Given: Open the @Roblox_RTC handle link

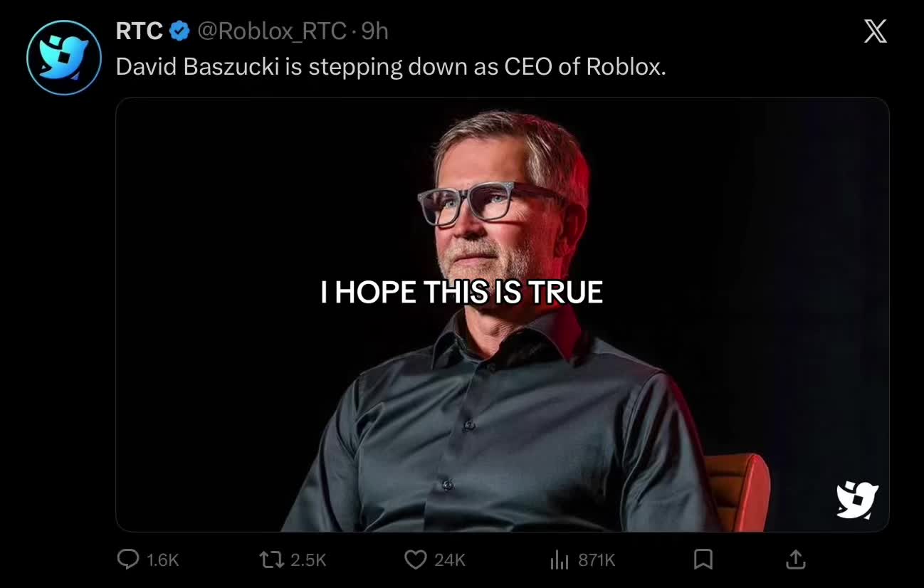Looking at the screenshot, I should coord(271,31).
